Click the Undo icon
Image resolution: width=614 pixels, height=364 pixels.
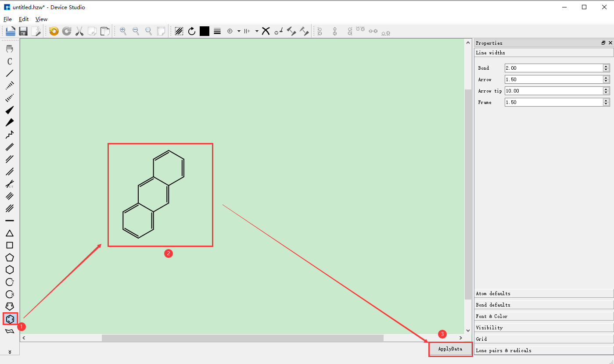tap(53, 31)
